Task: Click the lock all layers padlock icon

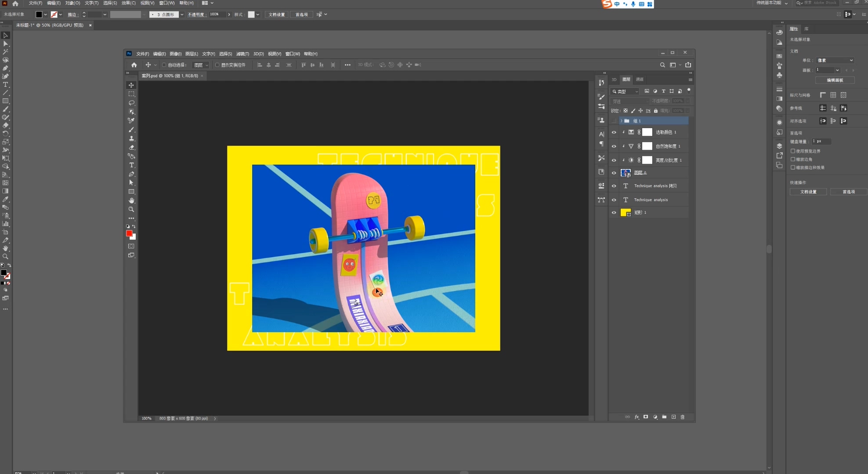Action: coord(656,111)
